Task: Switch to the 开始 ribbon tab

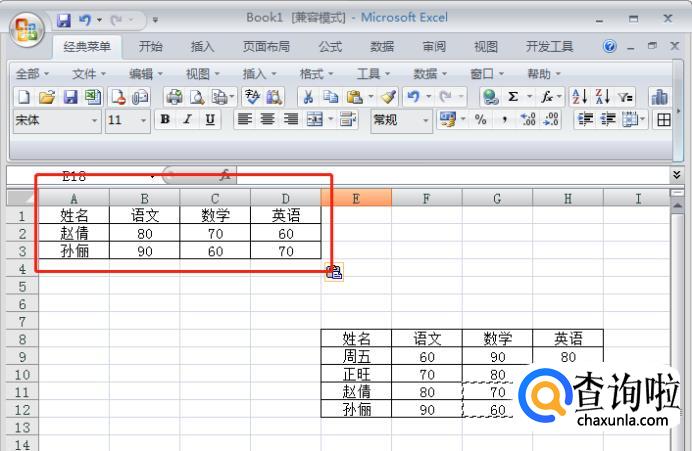Action: pos(150,46)
